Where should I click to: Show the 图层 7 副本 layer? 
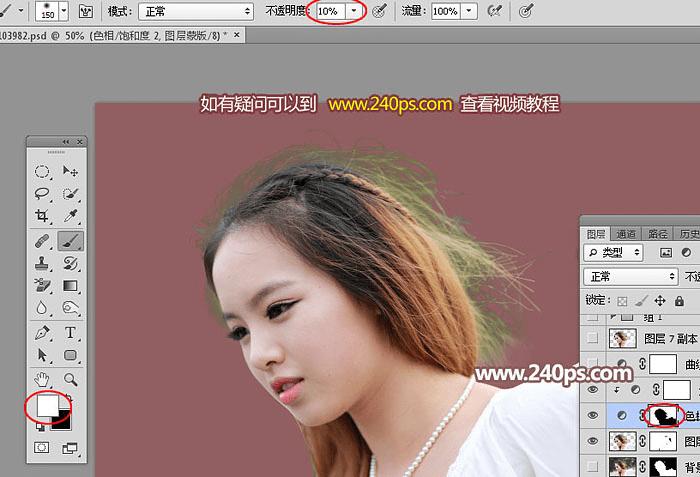coord(592,338)
